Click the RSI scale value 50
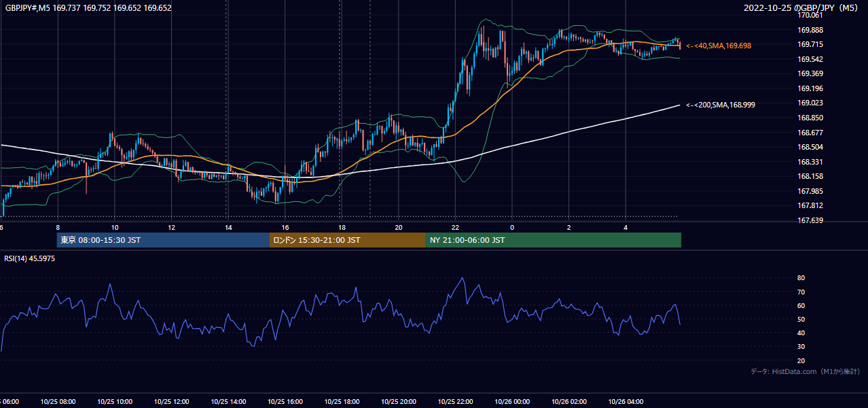This screenshot has width=868, height=408. [x=801, y=319]
